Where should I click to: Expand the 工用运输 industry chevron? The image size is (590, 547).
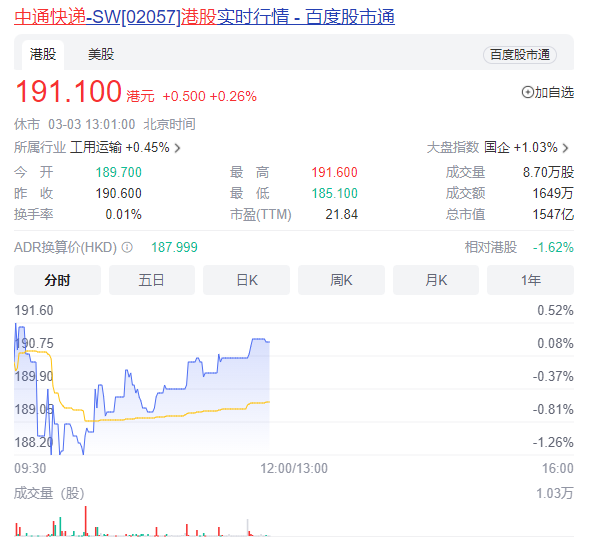pyautogui.click(x=177, y=148)
